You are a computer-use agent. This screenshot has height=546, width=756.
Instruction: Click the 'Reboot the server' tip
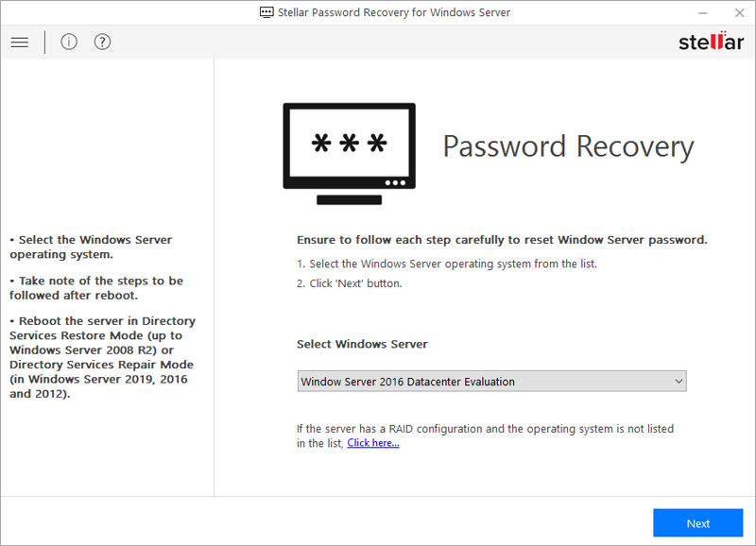[101, 358]
